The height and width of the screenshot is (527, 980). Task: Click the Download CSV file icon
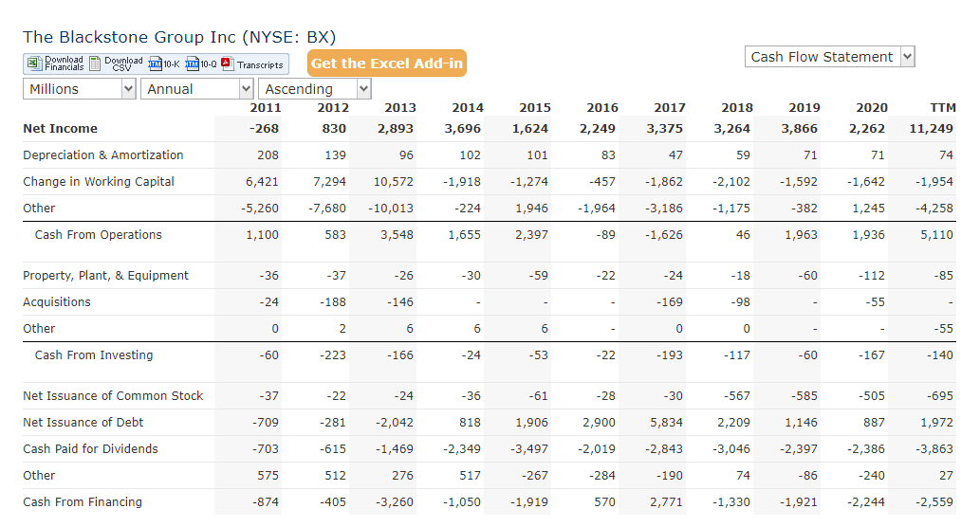(95, 64)
